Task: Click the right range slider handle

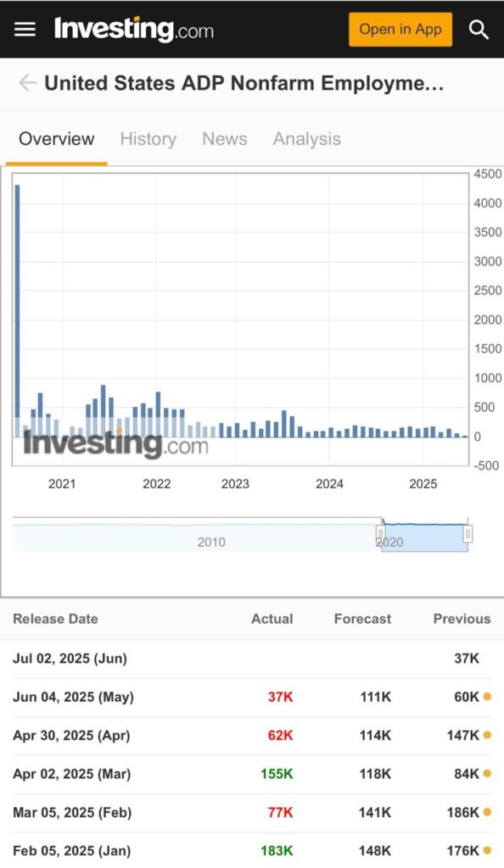Action: click(x=468, y=534)
